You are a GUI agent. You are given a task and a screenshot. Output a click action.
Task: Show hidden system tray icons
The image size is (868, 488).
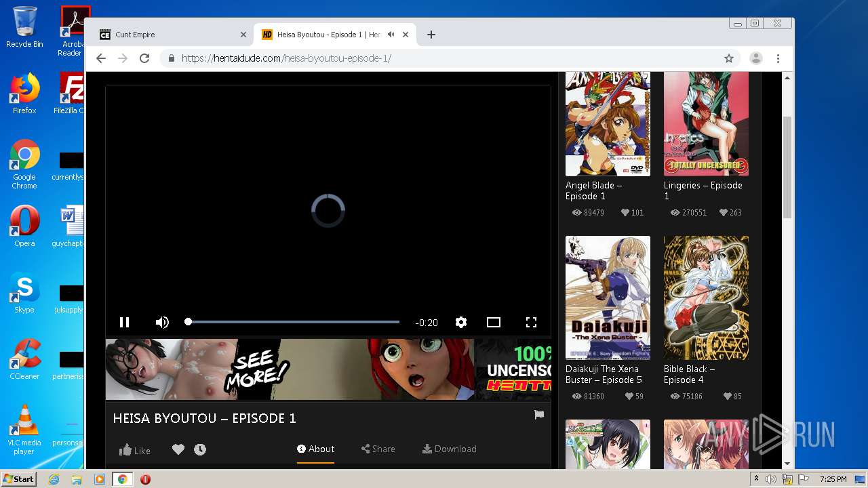756,479
